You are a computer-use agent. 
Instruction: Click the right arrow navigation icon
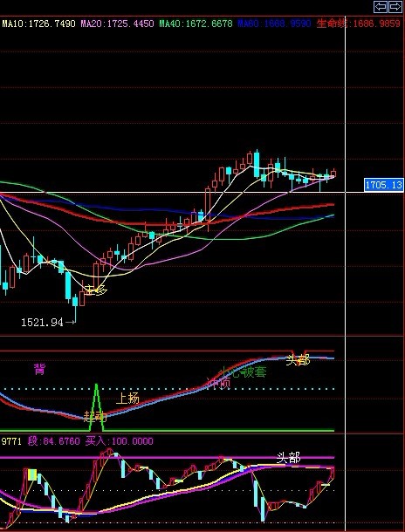pos(395,7)
